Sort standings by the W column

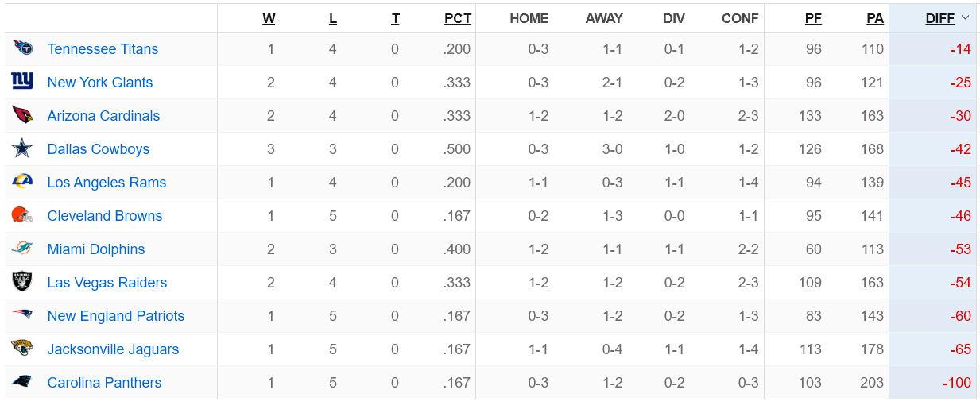[269, 18]
